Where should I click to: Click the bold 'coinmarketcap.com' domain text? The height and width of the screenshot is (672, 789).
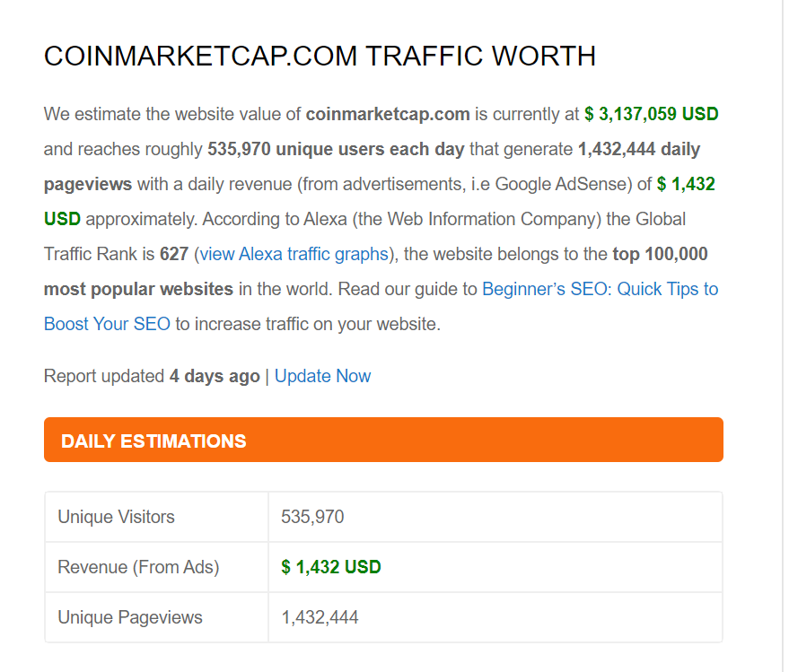(x=388, y=115)
